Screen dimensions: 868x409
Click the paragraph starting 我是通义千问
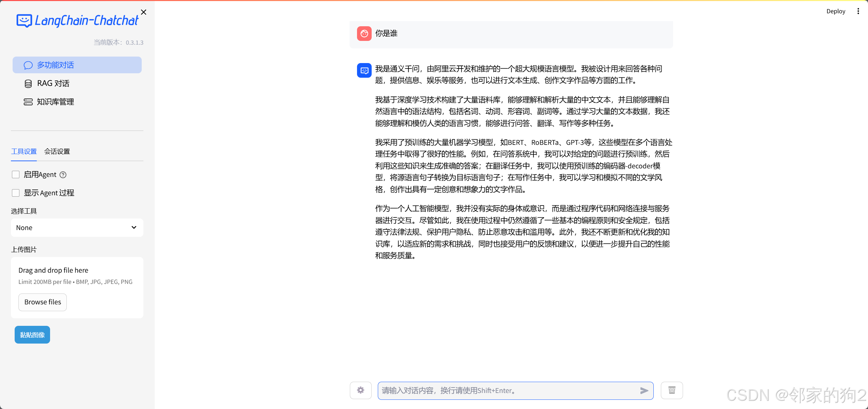tap(518, 75)
